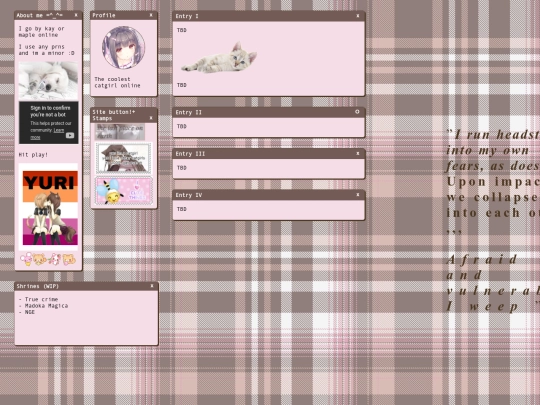Click the TBD text below the kitten image
Viewport: 540px width, 405px height.
click(181, 85)
